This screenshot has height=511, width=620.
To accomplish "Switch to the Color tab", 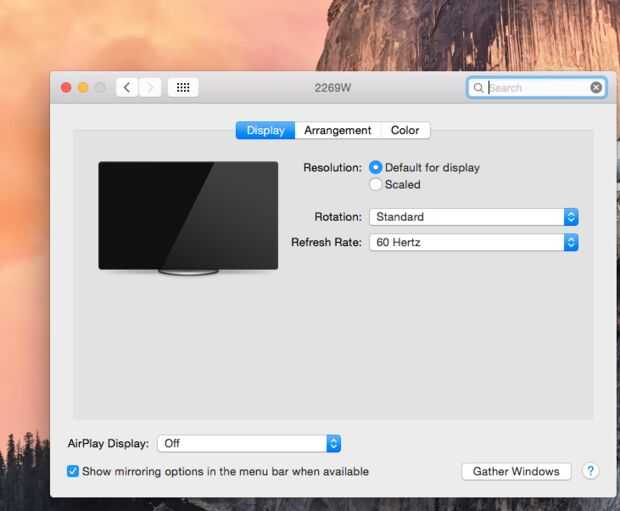I will click(405, 130).
